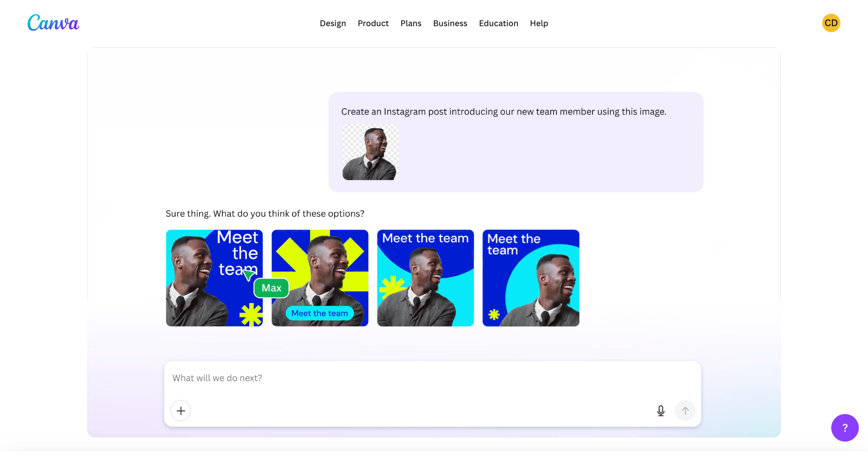Click the microphone voice input icon
The height and width of the screenshot is (460, 868).
click(660, 410)
